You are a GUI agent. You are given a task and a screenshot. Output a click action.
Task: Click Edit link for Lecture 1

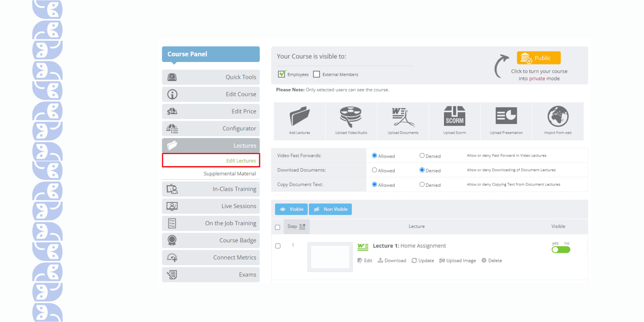tap(365, 260)
